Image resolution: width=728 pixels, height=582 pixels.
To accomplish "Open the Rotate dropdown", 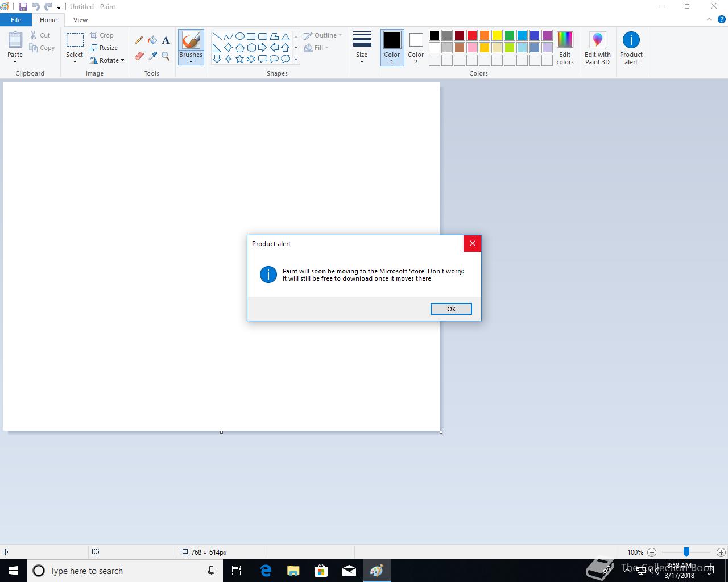I will tap(107, 60).
